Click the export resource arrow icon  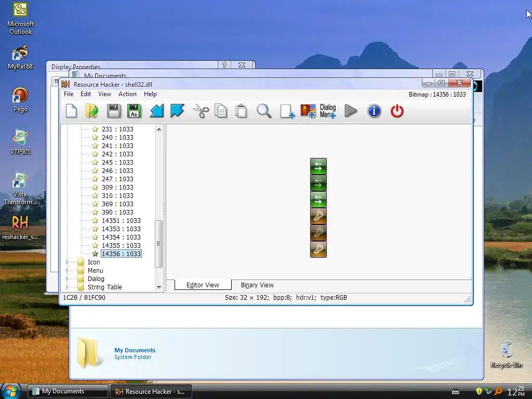tap(177, 111)
